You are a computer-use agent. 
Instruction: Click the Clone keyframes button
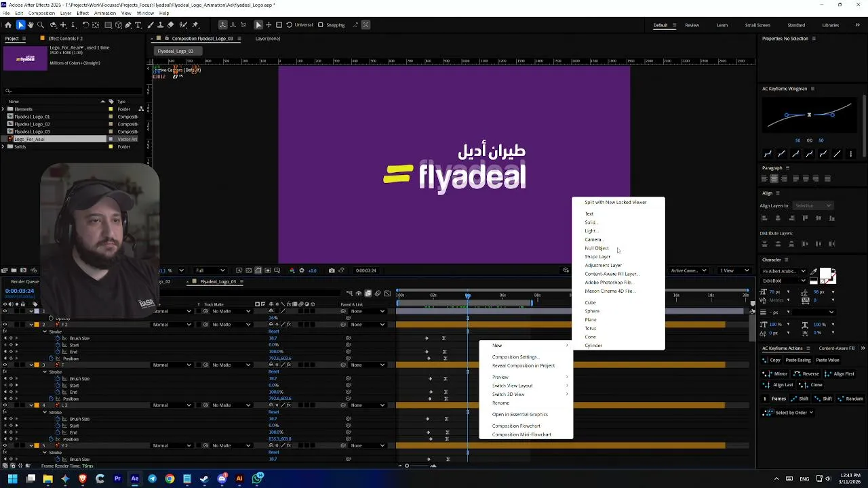pos(812,384)
